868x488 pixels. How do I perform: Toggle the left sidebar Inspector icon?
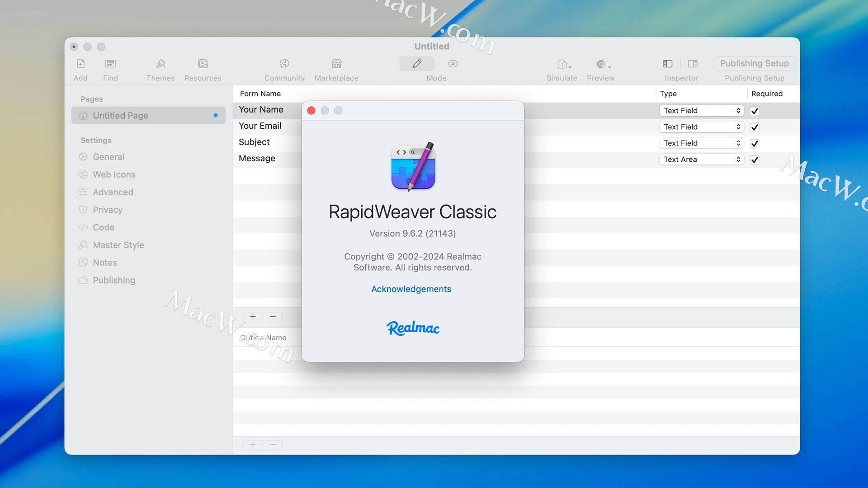pyautogui.click(x=667, y=64)
